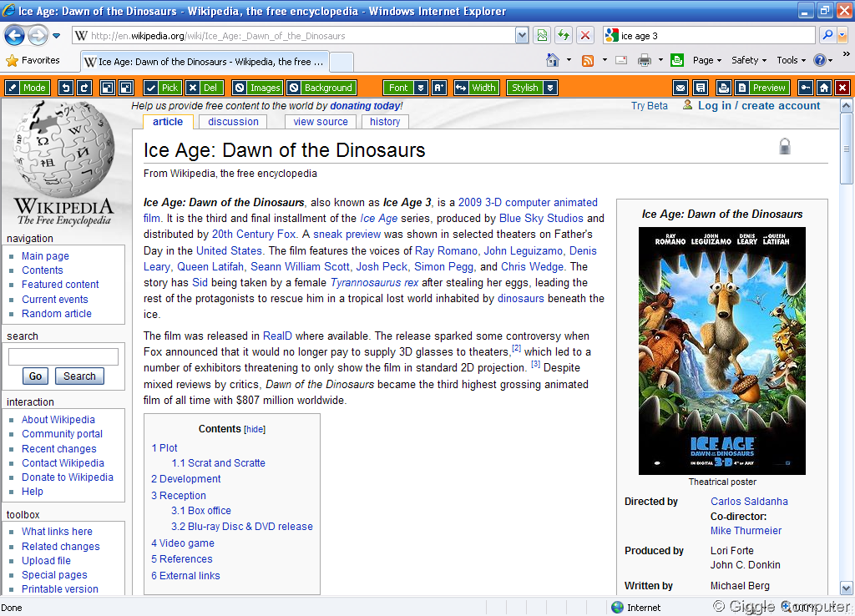The height and width of the screenshot is (616, 855).
Task: Click the gray Print icon in command bar
Action: pyautogui.click(x=644, y=60)
